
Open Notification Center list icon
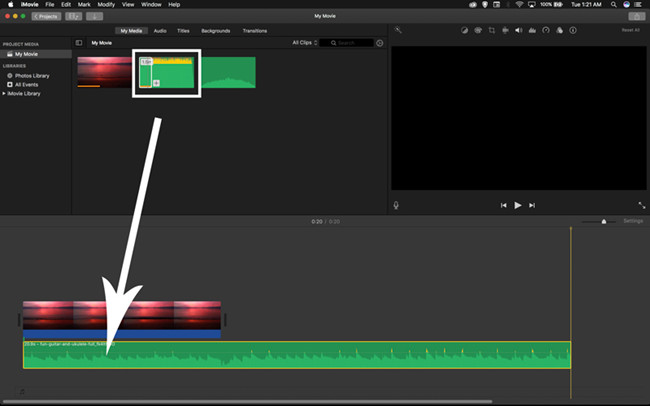(x=638, y=5)
